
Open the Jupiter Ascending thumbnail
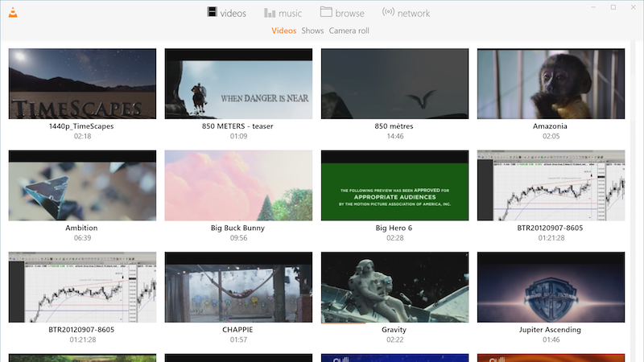pyautogui.click(x=551, y=287)
